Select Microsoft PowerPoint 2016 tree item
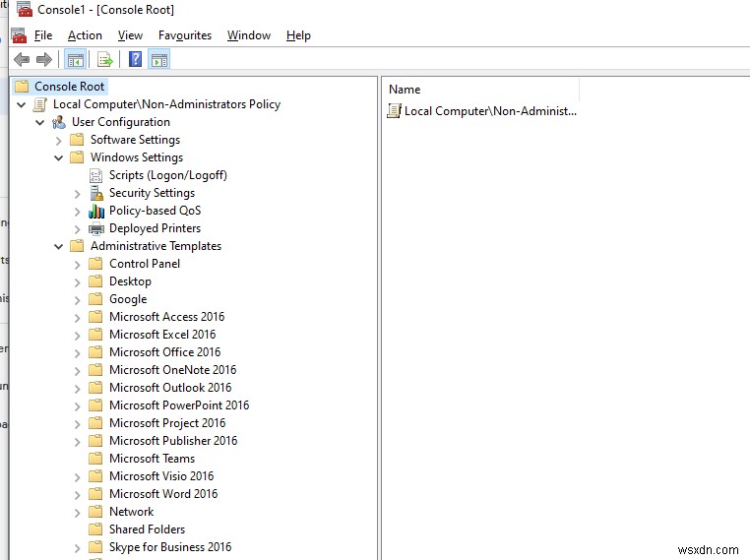 (x=179, y=405)
